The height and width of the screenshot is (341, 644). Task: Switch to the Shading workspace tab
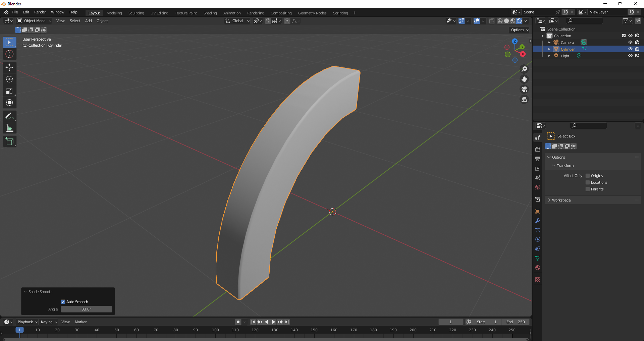tap(210, 13)
